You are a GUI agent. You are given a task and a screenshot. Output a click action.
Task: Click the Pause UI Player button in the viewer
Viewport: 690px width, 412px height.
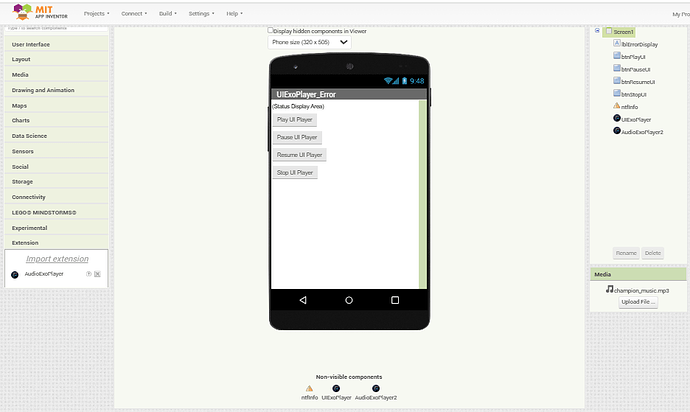point(297,137)
